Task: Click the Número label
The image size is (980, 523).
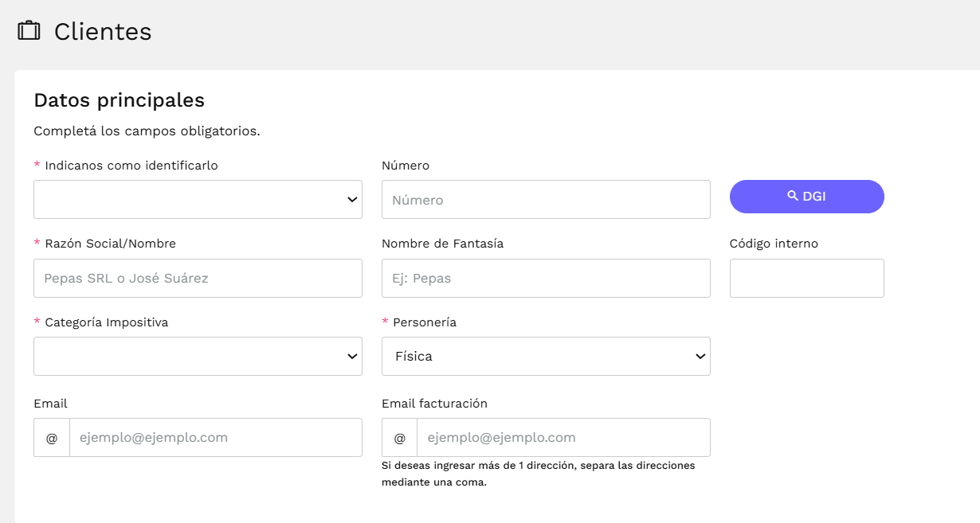Action: tap(406, 166)
